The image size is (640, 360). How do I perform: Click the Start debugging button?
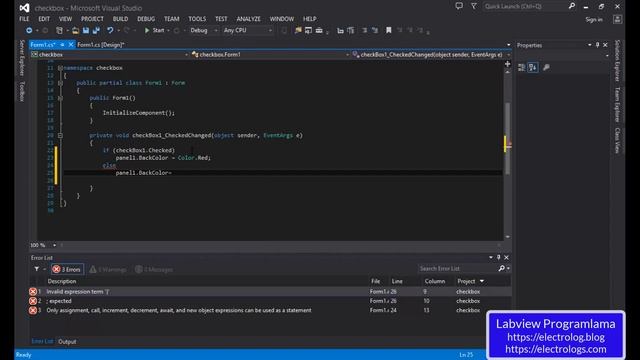point(154,30)
